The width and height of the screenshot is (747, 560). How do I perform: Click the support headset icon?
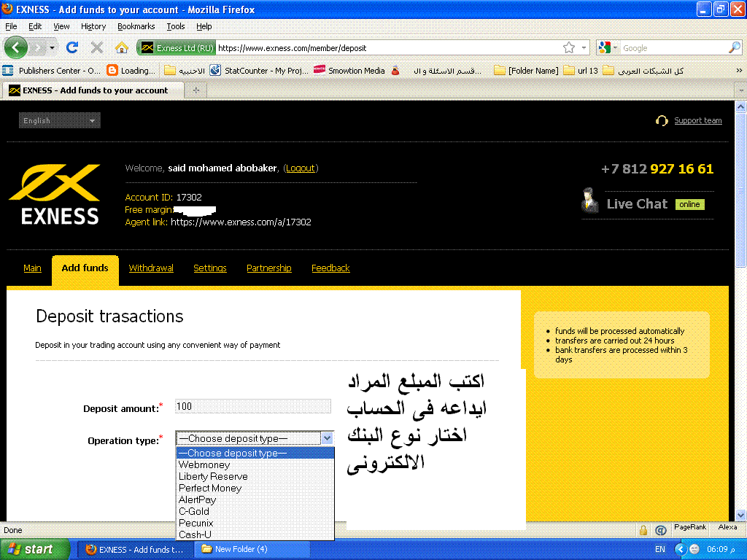661,120
